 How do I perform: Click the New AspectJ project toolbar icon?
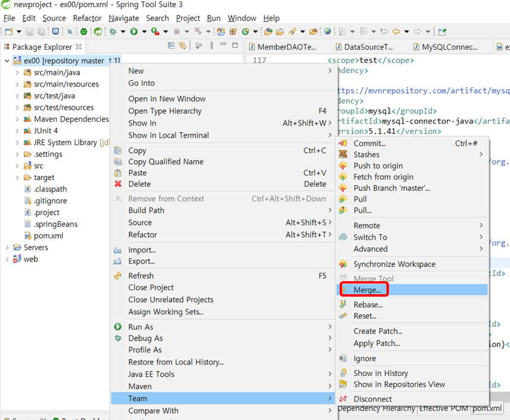point(221,31)
